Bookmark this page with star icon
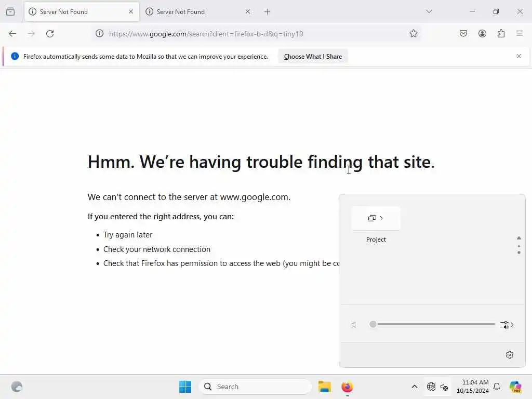 pos(413,34)
